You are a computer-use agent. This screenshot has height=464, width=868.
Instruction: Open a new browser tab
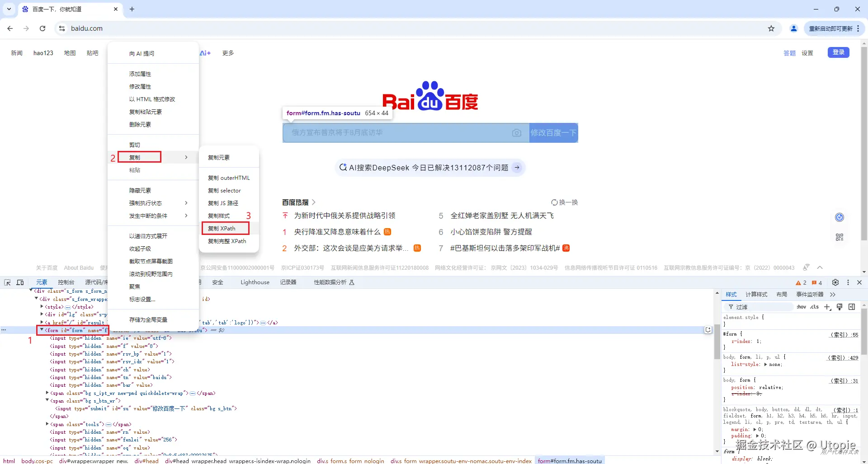(x=132, y=9)
